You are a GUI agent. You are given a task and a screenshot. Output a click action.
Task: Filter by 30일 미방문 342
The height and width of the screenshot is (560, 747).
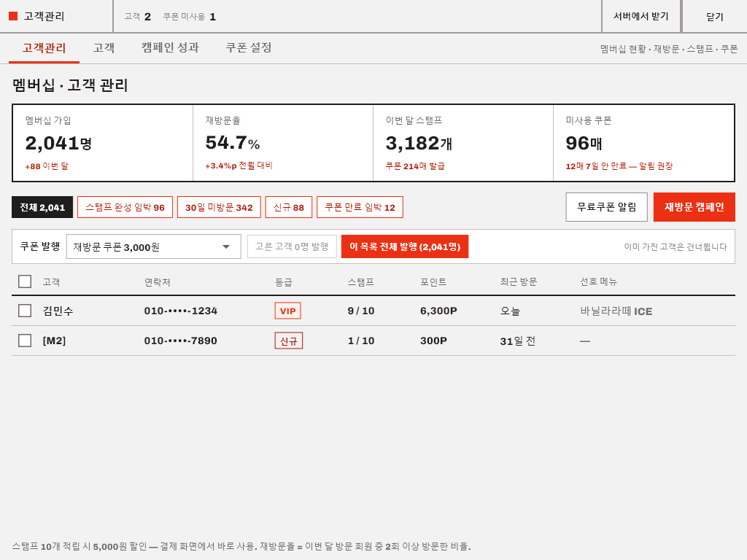219,207
